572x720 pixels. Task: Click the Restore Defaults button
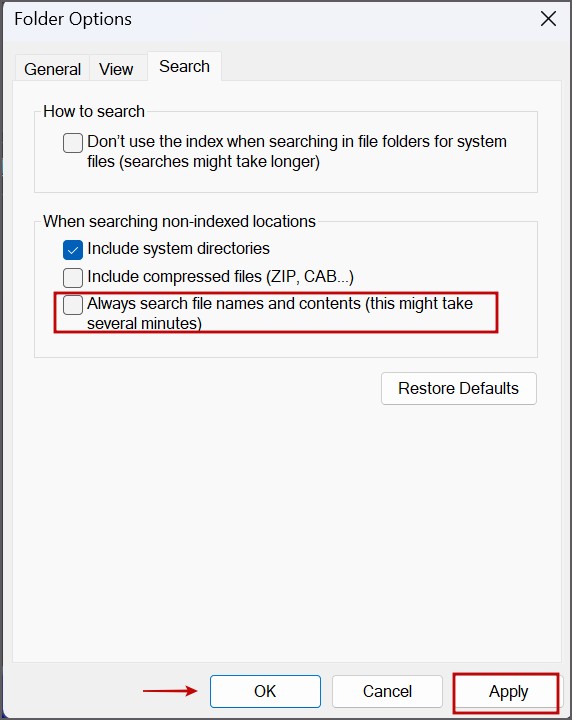pos(459,388)
